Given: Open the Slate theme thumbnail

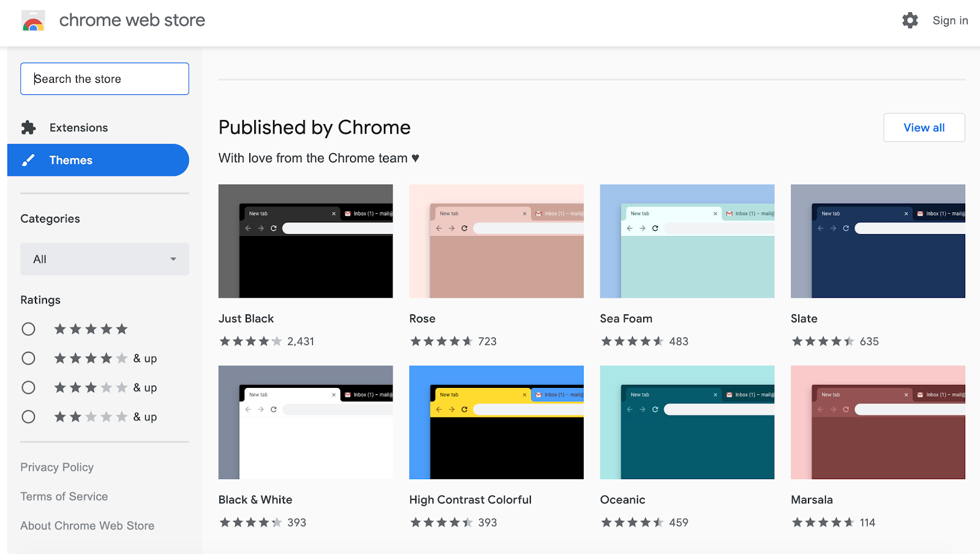Looking at the screenshot, I should click(878, 241).
